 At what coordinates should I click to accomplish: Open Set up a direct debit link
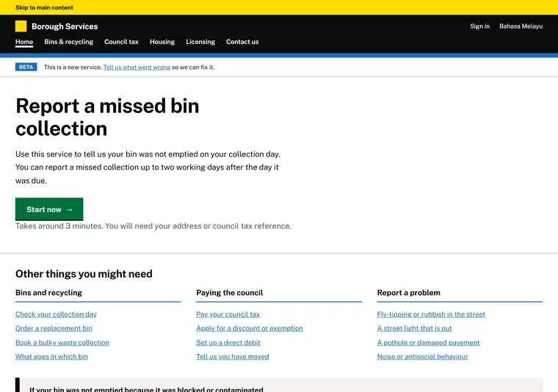pyautogui.click(x=228, y=343)
